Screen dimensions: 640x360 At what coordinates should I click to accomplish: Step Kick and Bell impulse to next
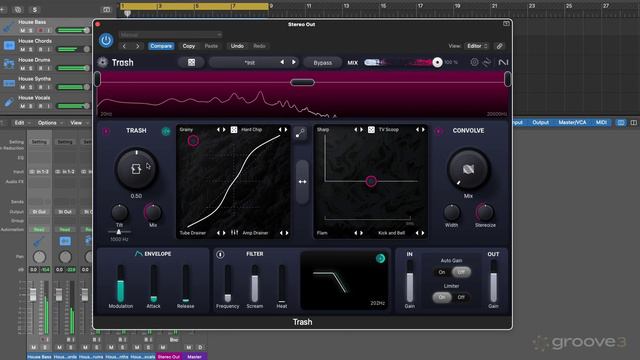tap(423, 233)
